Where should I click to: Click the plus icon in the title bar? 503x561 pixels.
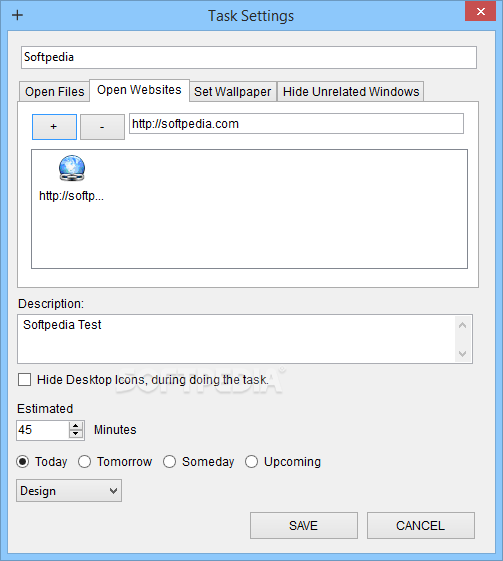click(x=17, y=15)
